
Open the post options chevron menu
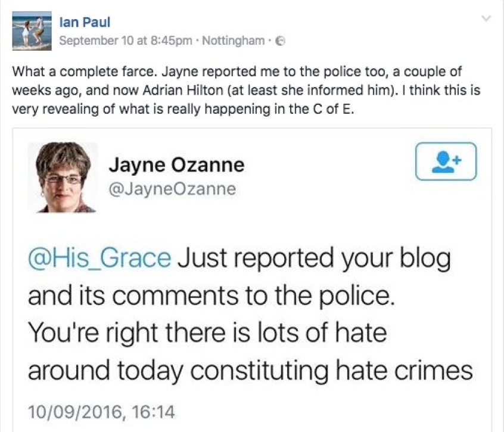[x=487, y=19]
